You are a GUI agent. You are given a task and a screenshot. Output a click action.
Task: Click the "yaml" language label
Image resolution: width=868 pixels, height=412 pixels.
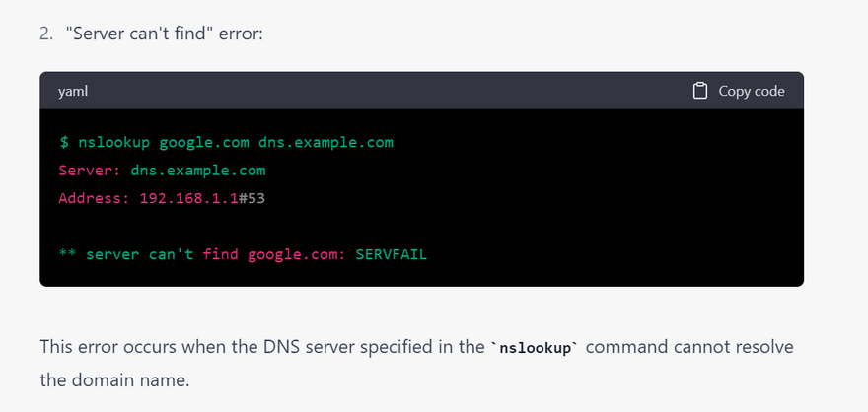coord(74,91)
